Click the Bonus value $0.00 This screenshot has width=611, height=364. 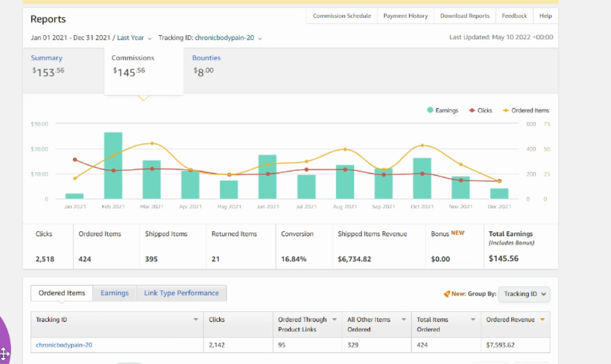[440, 259]
